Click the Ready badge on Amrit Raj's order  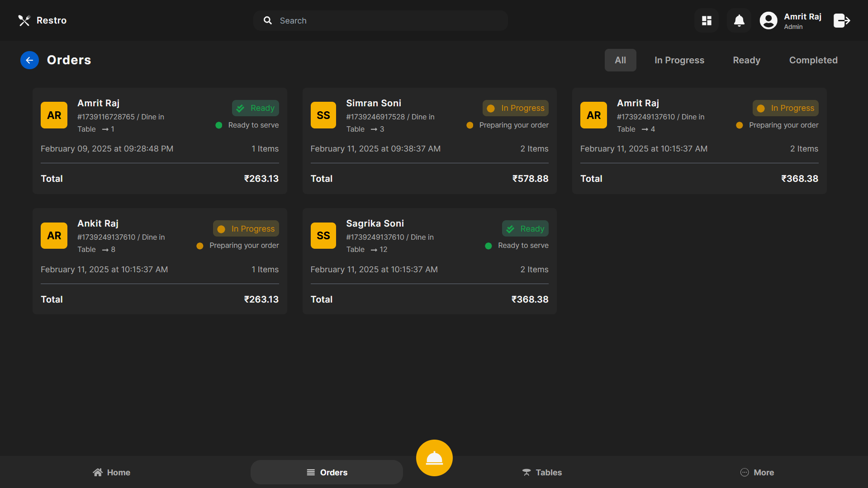coord(256,108)
